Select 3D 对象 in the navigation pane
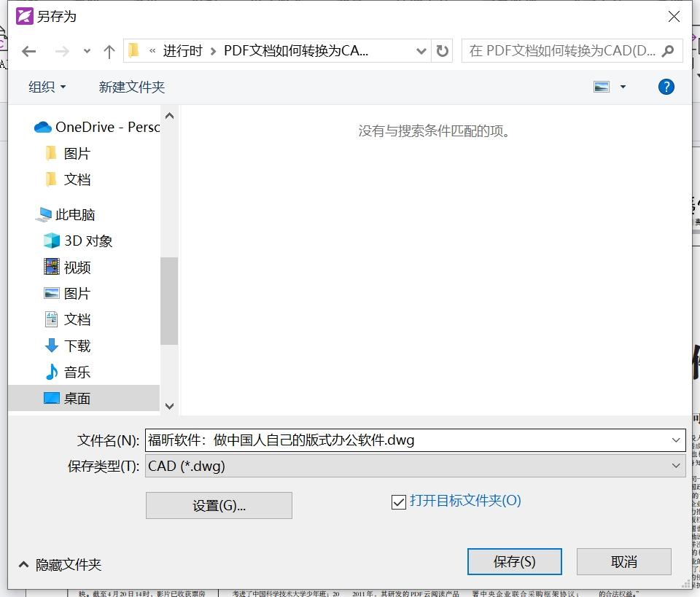The height and width of the screenshot is (597, 700). tap(78, 241)
